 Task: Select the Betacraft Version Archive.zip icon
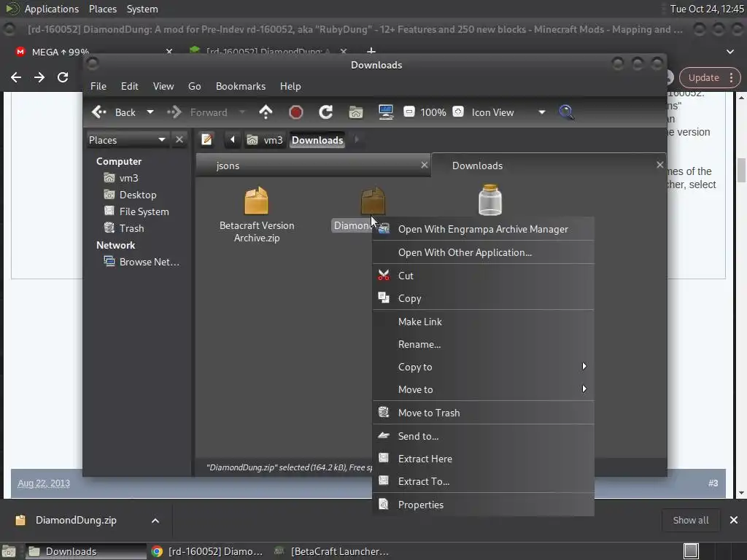click(256, 201)
